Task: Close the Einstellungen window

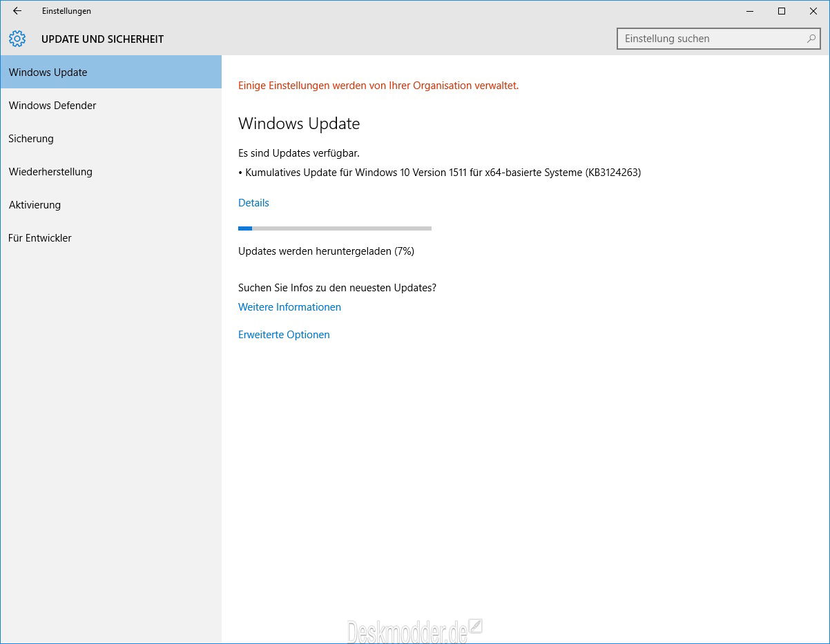Action: click(813, 11)
